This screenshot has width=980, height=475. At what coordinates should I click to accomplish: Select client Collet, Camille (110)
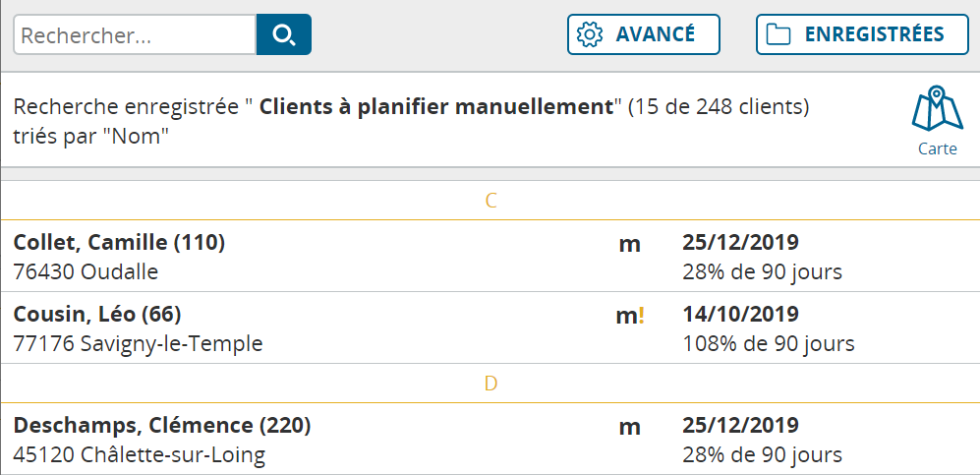click(490, 257)
